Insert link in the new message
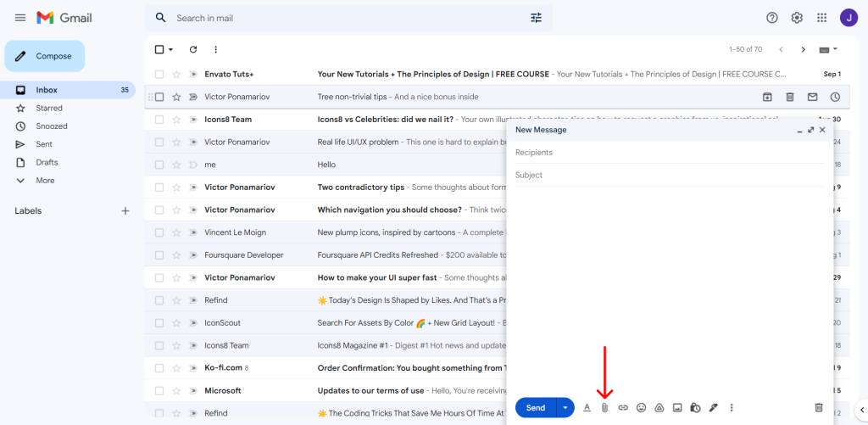868x425 pixels. tap(623, 408)
